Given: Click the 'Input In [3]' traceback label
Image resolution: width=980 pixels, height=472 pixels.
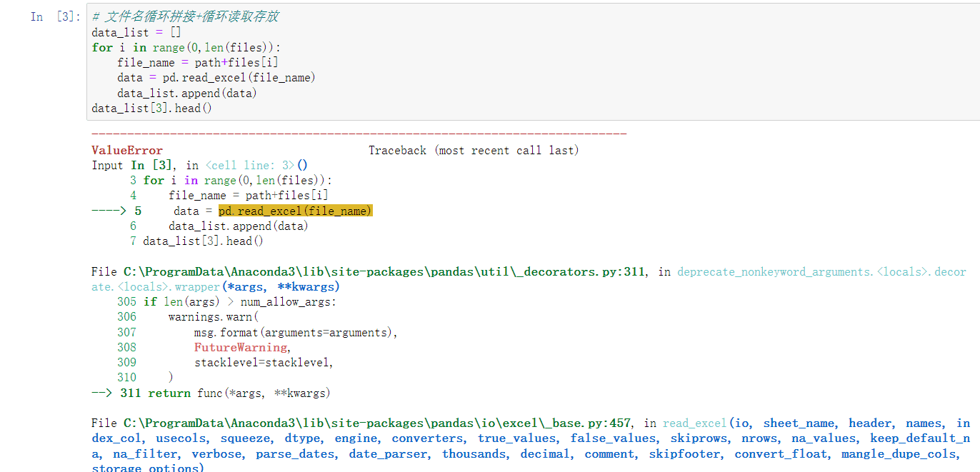Looking at the screenshot, I should (x=132, y=165).
